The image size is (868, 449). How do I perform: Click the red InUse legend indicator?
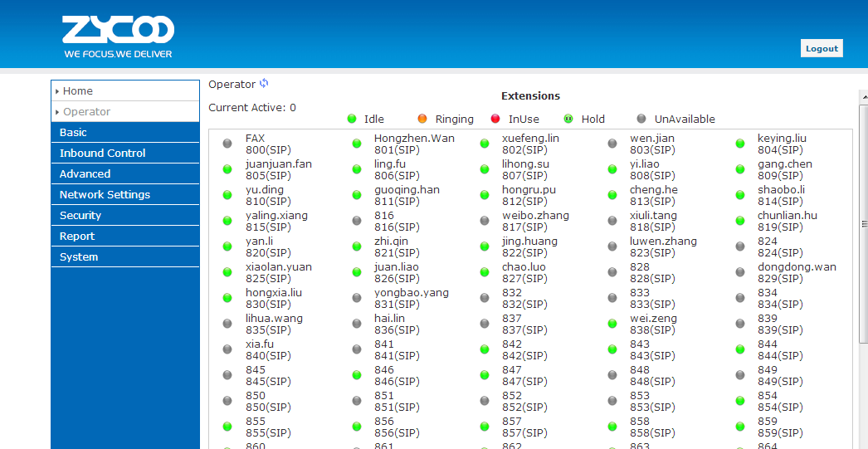click(x=495, y=119)
